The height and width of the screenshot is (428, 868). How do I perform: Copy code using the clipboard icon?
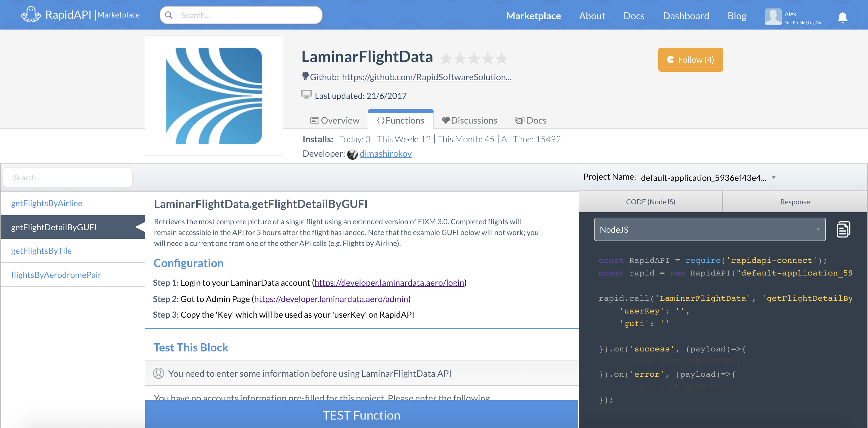tap(843, 229)
